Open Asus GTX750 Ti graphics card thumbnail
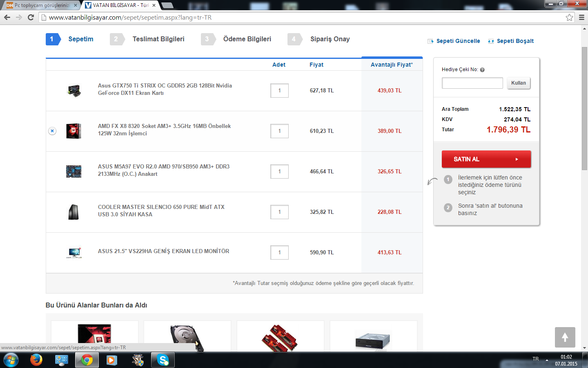Image resolution: width=588 pixels, height=368 pixels. (x=74, y=91)
